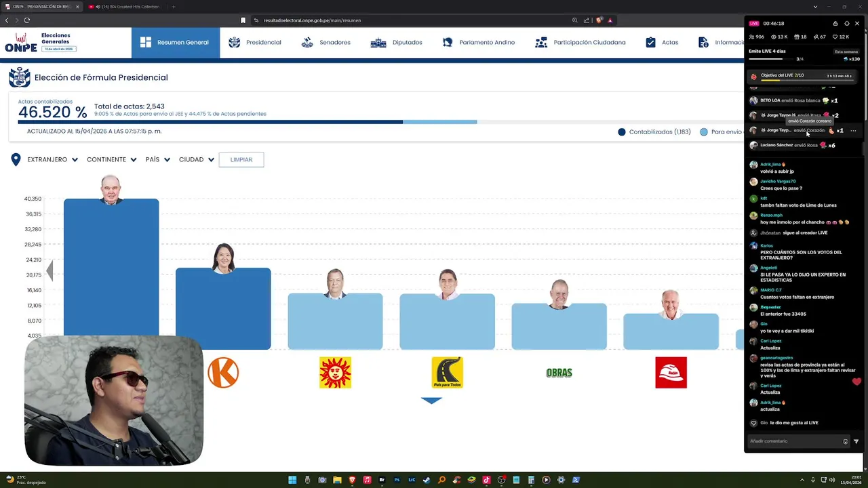Click the weather widget on taskbar
This screenshot has width=868, height=488.
[26, 480]
